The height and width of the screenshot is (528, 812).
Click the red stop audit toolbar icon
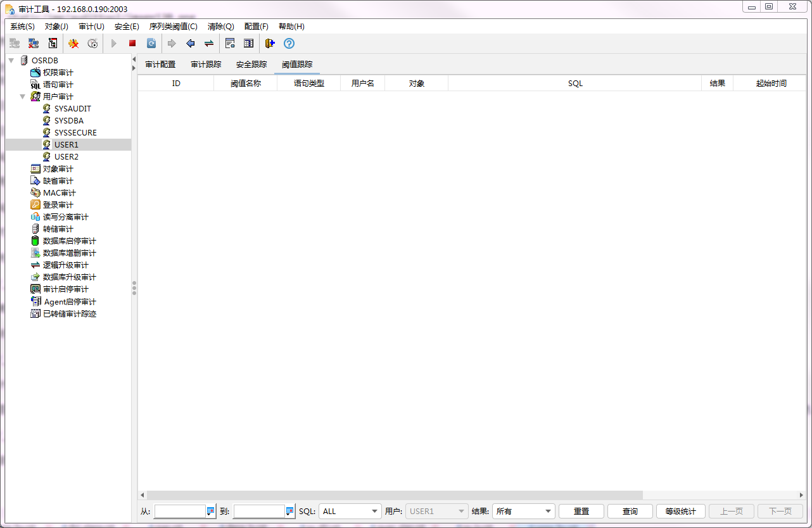132,44
